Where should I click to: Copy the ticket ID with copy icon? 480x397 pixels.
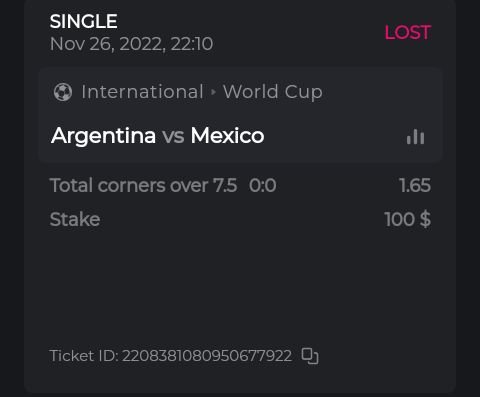[x=310, y=356]
